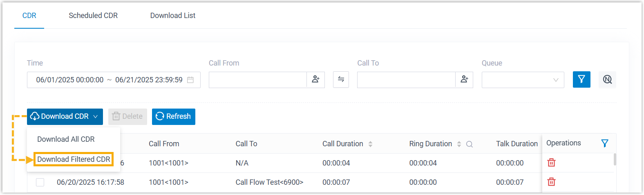Click the reset filter icon button
644x195 pixels.
click(x=607, y=79)
